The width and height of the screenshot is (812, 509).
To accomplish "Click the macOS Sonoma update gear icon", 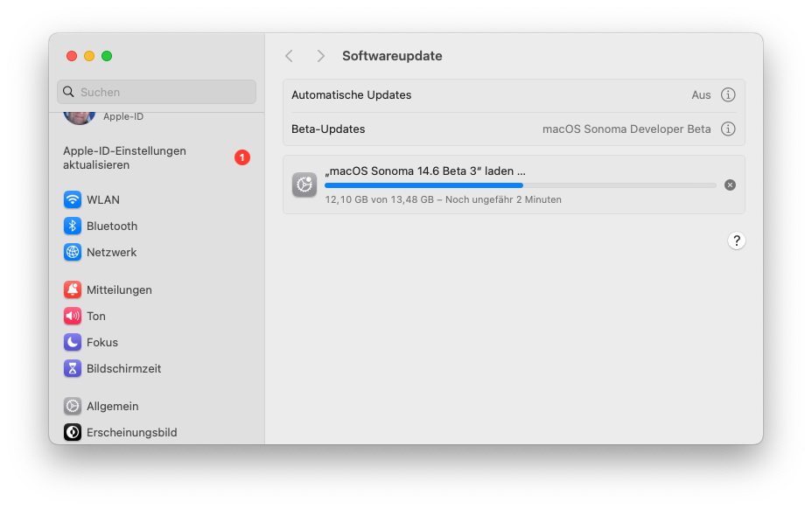I will coord(304,185).
